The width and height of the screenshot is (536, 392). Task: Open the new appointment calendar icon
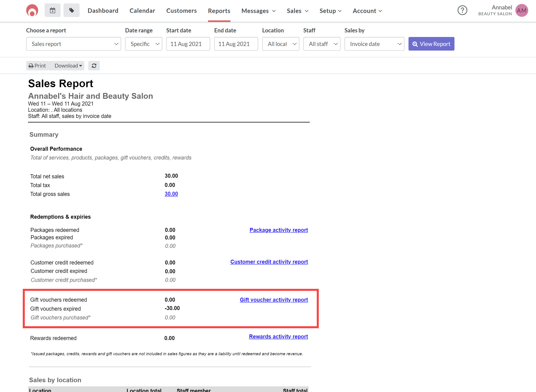(x=52, y=10)
